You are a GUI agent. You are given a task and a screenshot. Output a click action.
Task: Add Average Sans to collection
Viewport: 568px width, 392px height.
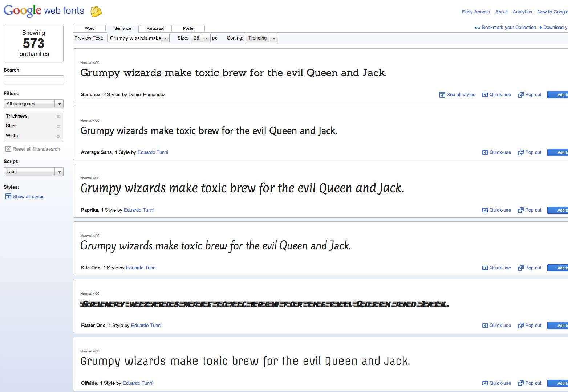click(558, 152)
